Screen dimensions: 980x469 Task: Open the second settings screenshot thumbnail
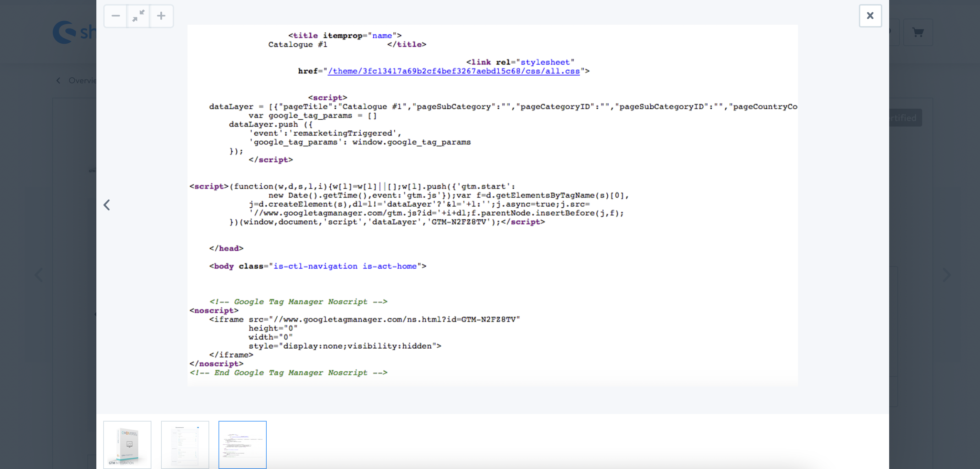pos(185,444)
